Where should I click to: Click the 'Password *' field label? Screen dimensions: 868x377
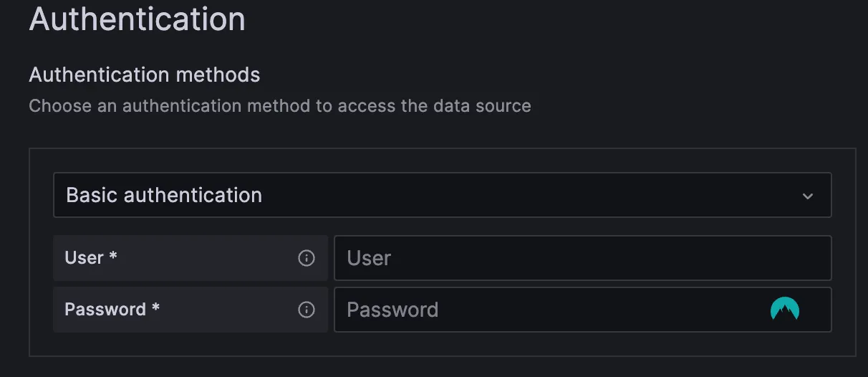pos(105,310)
